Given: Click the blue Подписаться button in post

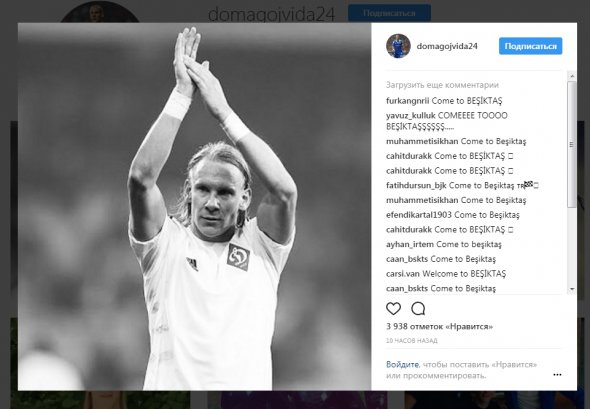Looking at the screenshot, I should coord(531,46).
